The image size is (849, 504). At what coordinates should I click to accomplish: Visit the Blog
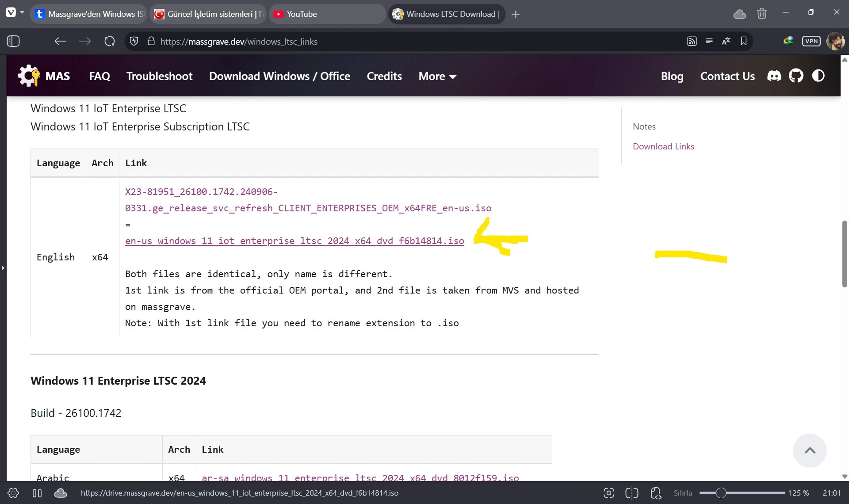point(672,76)
